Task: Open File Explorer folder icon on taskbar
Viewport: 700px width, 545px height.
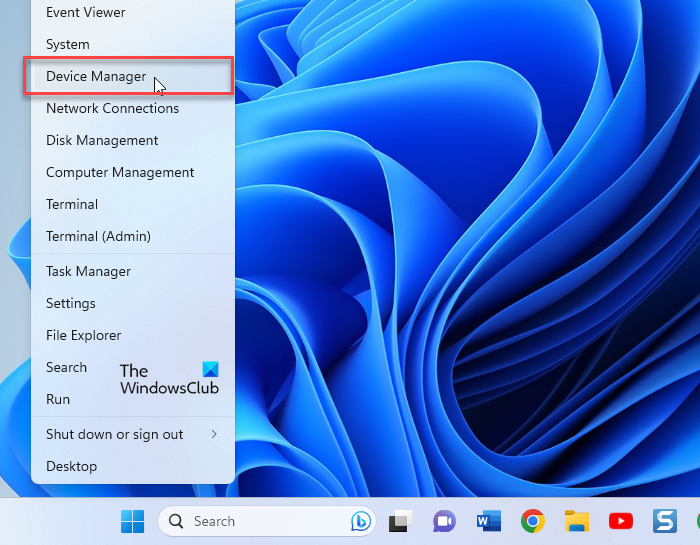Action: [576, 521]
